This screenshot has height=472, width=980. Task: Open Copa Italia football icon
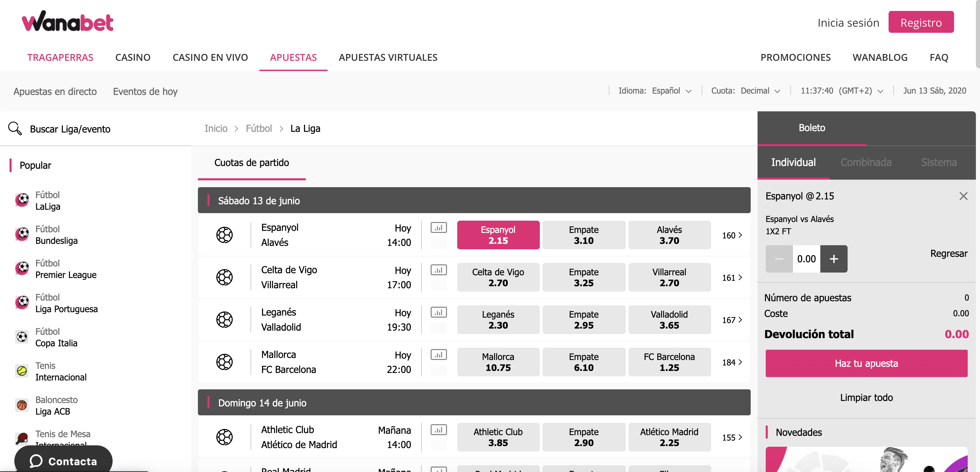tap(22, 336)
